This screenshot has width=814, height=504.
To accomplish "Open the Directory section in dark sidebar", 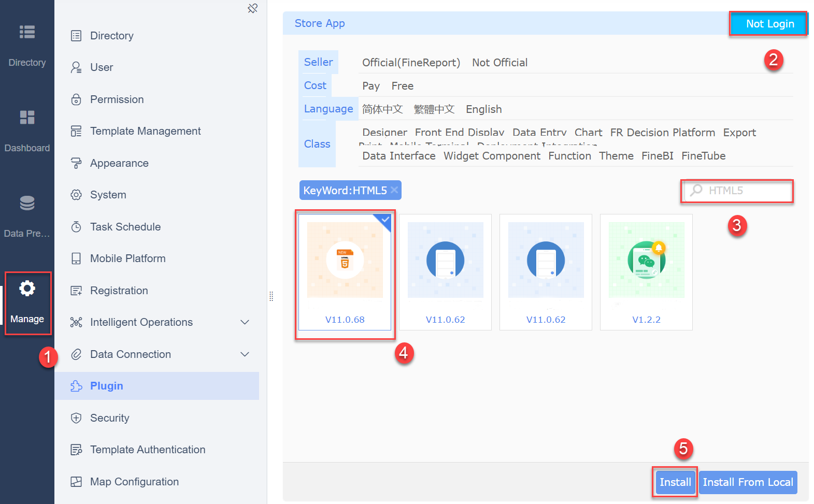I will (27, 47).
